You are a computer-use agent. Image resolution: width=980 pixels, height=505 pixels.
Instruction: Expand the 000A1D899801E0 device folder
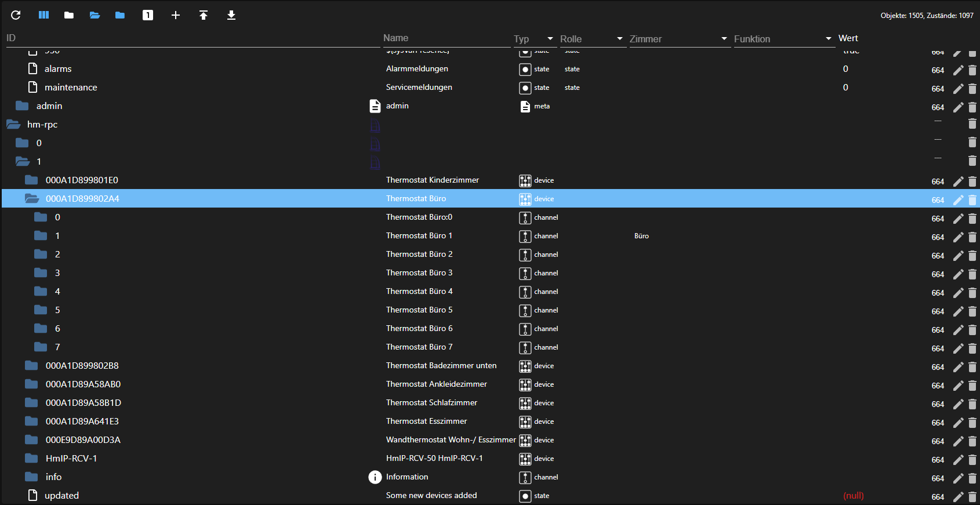coord(31,180)
